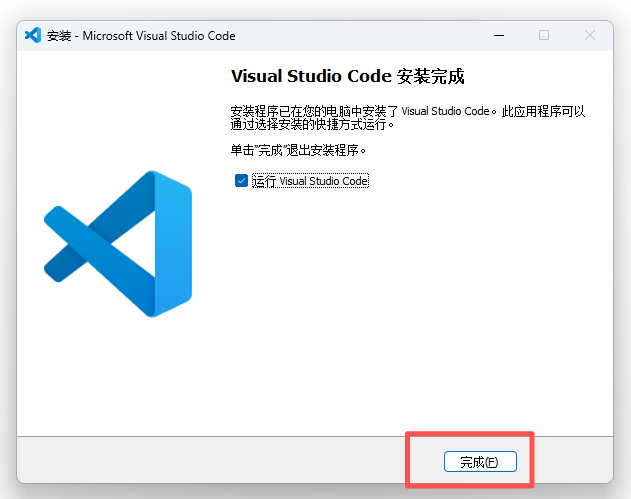Close the installer window
The height and width of the screenshot is (499, 631).
(x=590, y=35)
